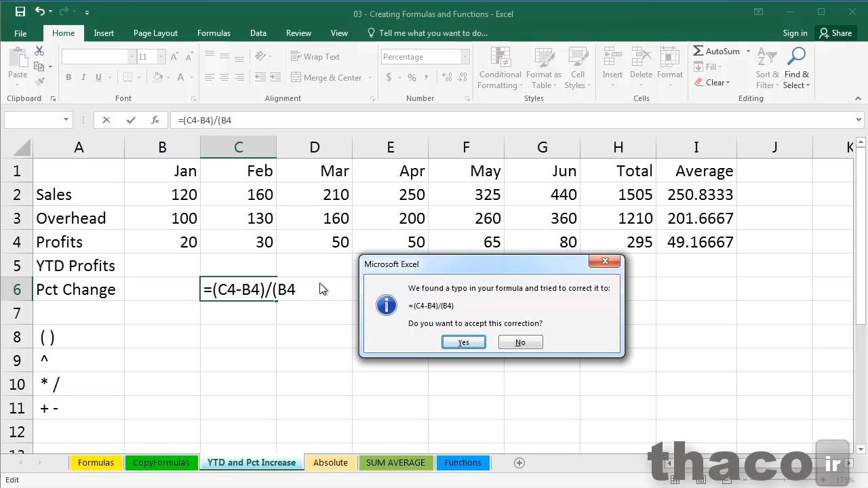Click the Font Color A swatch
Image resolution: width=868 pixels, height=488 pixels.
(180, 77)
